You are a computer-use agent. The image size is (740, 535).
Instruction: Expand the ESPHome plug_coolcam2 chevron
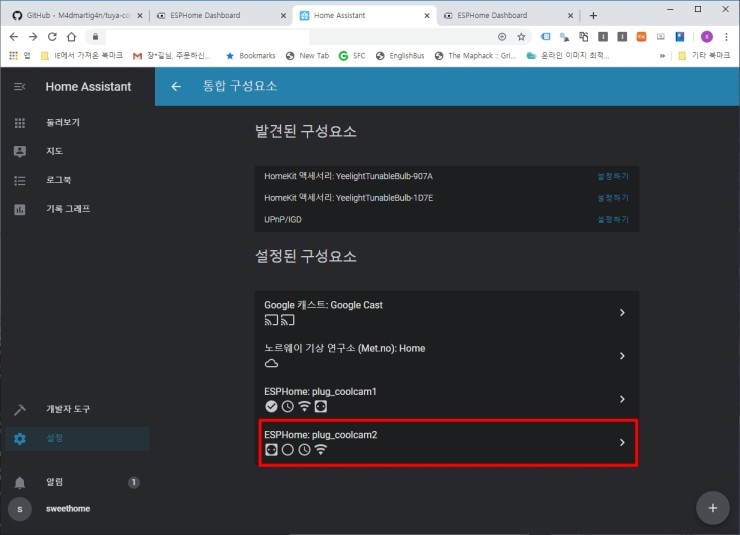click(622, 443)
